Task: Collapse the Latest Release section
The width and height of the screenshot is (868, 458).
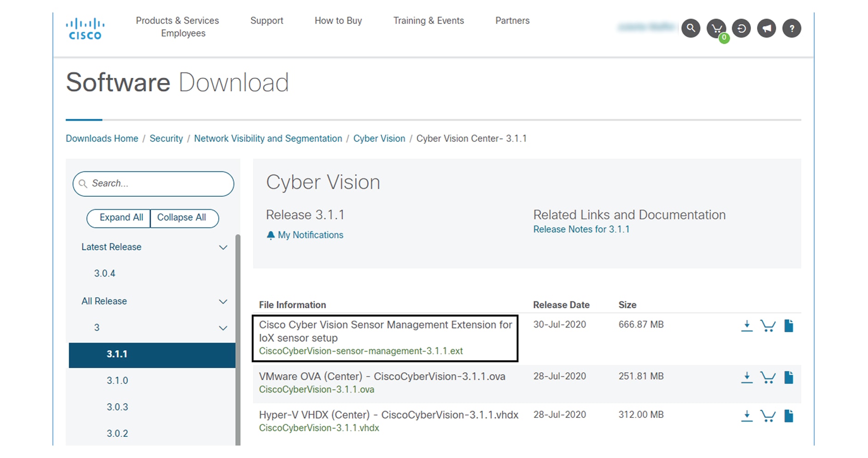Action: [x=223, y=247]
